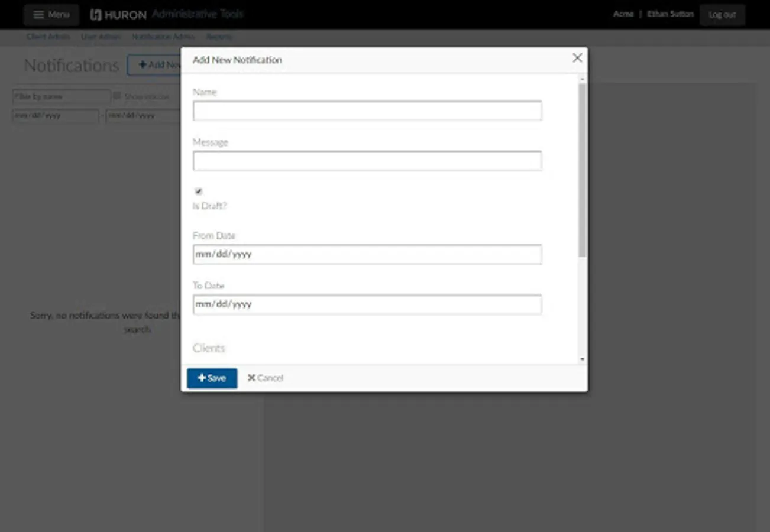The width and height of the screenshot is (770, 532).
Task: Toggle the Show inactive checkbox
Action: tap(117, 96)
